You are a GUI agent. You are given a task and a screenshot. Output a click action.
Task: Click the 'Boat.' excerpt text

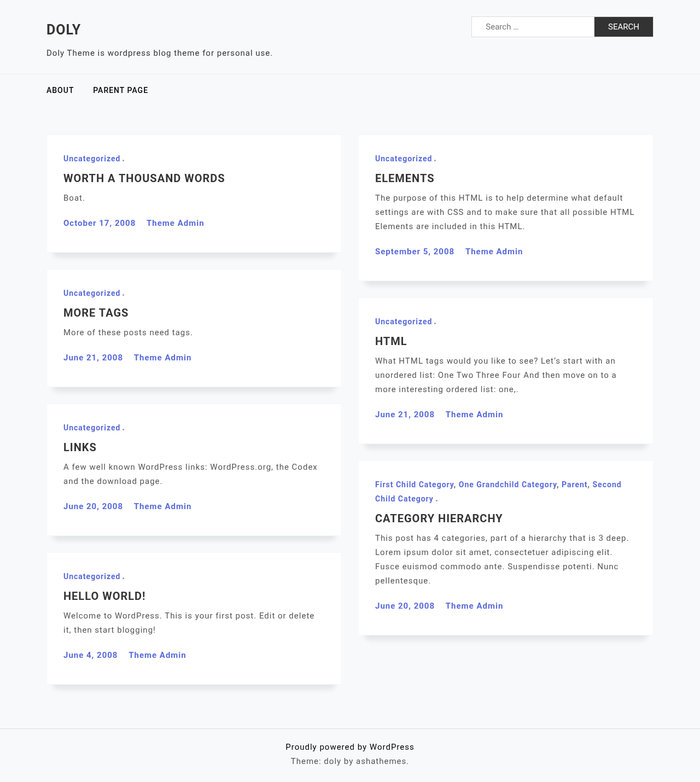(x=74, y=198)
